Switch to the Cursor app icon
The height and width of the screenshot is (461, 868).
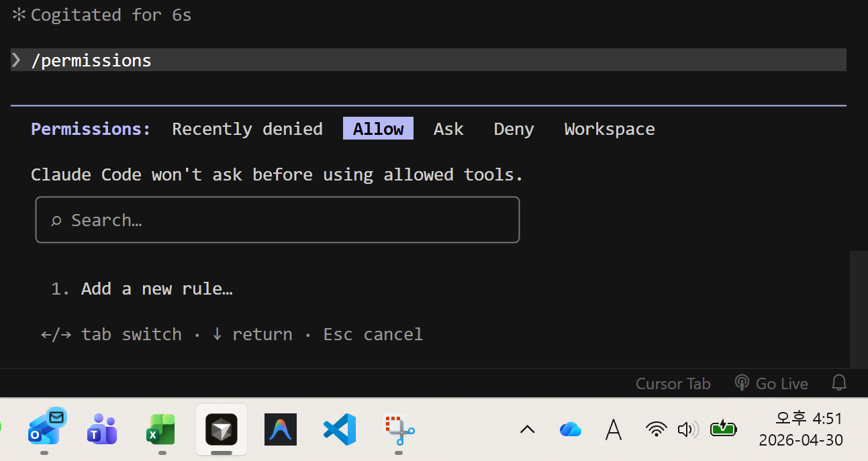click(x=221, y=429)
